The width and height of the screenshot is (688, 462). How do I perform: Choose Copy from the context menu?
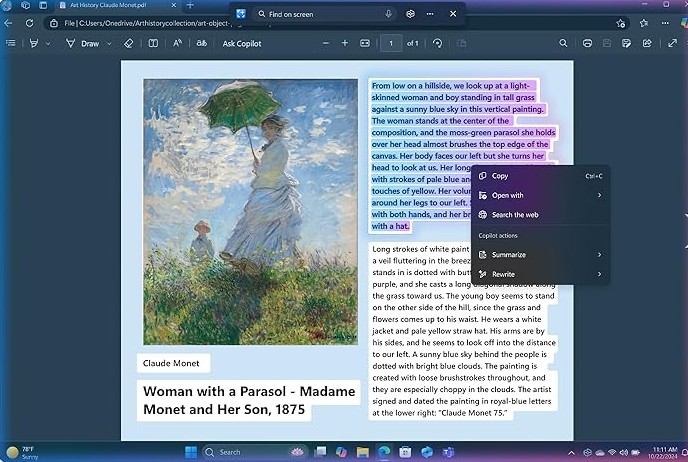pos(500,176)
